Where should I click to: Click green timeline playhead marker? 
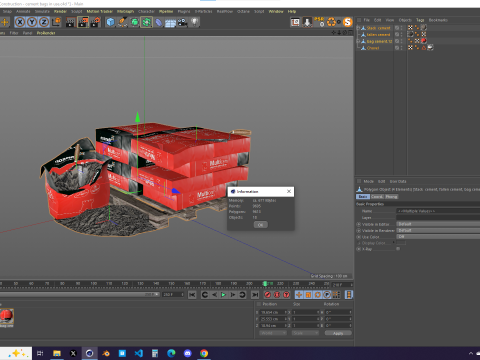click(x=265, y=284)
